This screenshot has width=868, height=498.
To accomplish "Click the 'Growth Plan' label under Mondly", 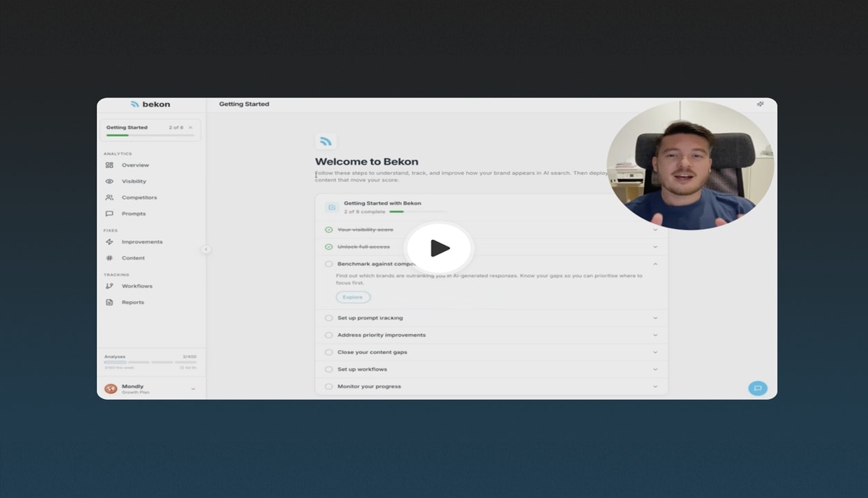I will pyautogui.click(x=135, y=393).
